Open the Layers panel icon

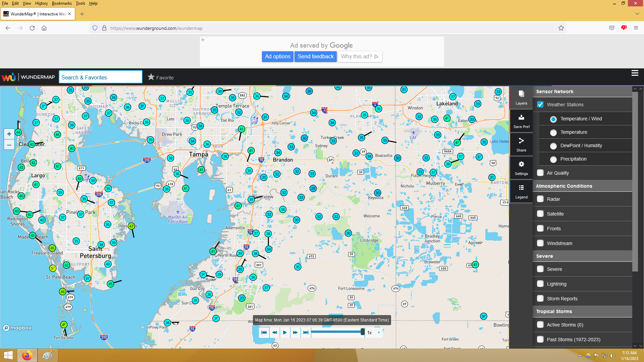click(x=521, y=97)
